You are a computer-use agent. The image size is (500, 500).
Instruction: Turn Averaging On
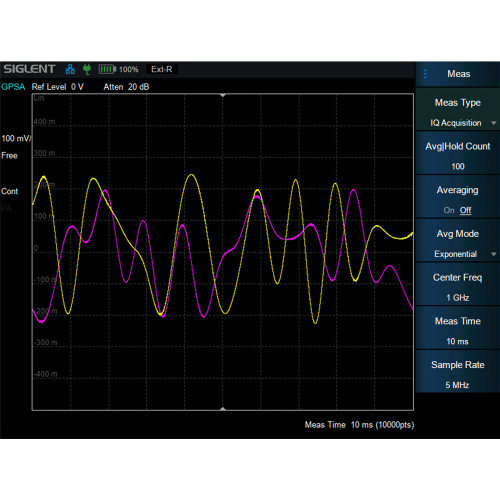tap(449, 210)
